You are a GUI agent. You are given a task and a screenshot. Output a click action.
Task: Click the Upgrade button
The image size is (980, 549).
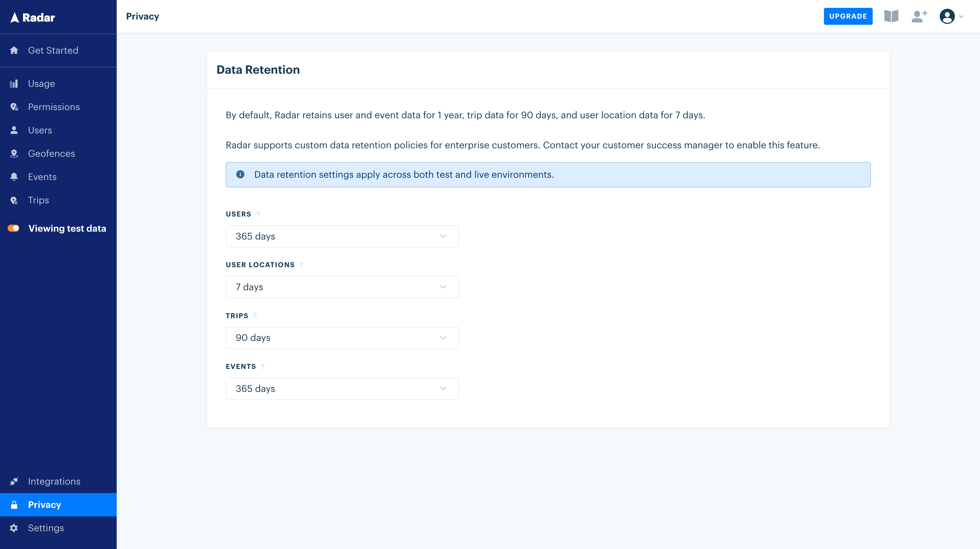pos(848,16)
